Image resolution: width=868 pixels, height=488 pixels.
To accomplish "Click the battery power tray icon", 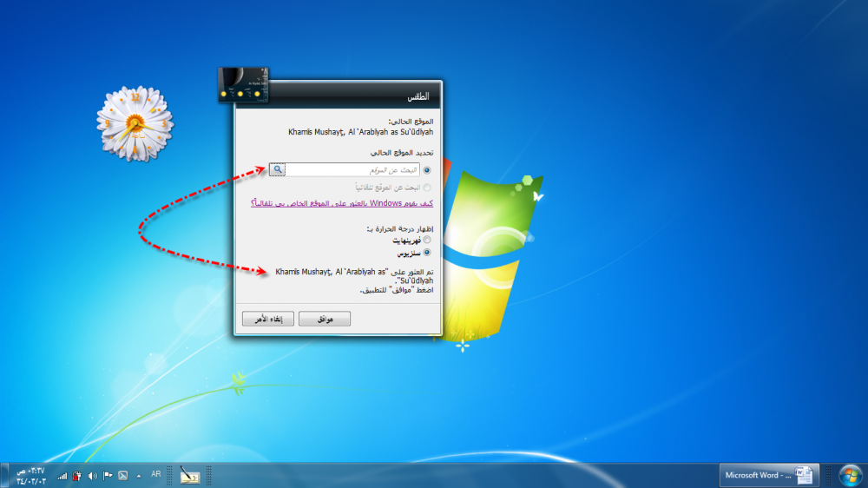I will pyautogui.click(x=77, y=476).
